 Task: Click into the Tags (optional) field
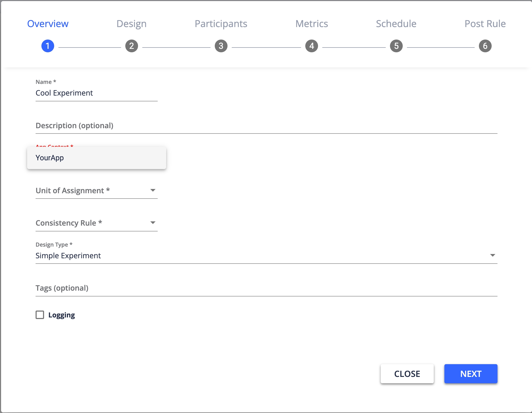[266, 288]
